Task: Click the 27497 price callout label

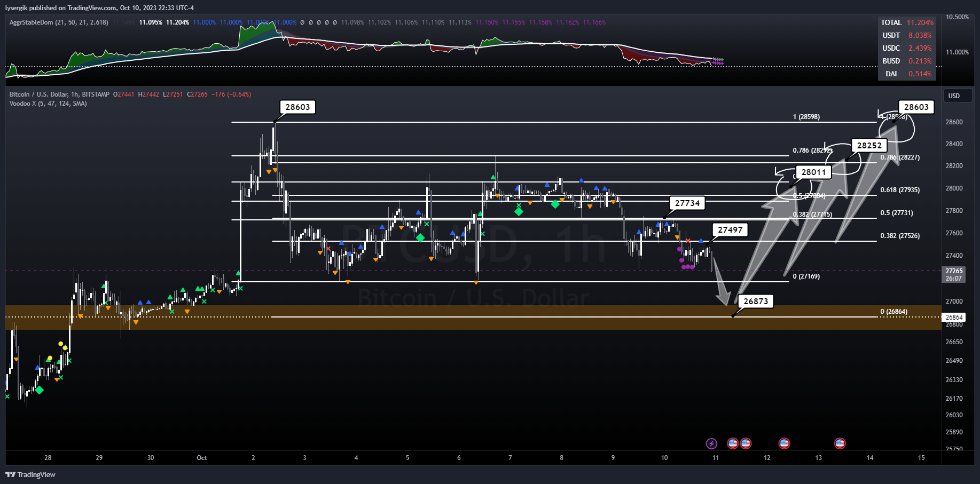Action: coord(730,229)
